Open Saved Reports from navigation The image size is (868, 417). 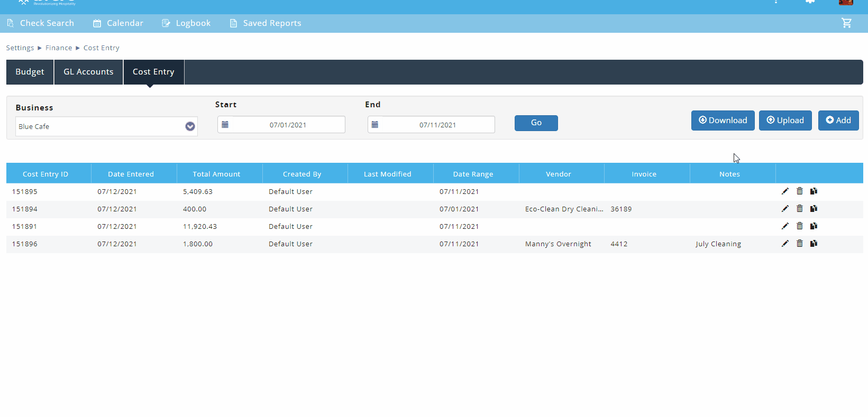[x=265, y=23]
